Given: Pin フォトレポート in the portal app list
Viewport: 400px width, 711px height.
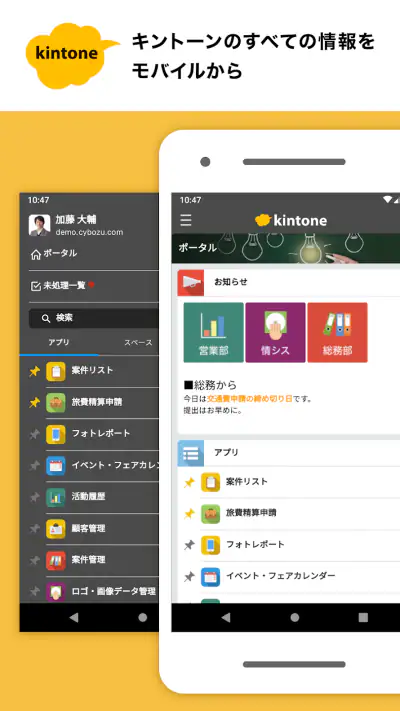Looking at the screenshot, I should click(x=189, y=545).
